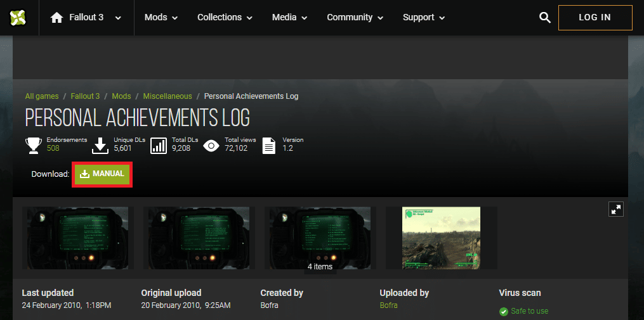Image resolution: width=644 pixels, height=320 pixels.
Task: Open the Support menu
Action: pyautogui.click(x=424, y=18)
